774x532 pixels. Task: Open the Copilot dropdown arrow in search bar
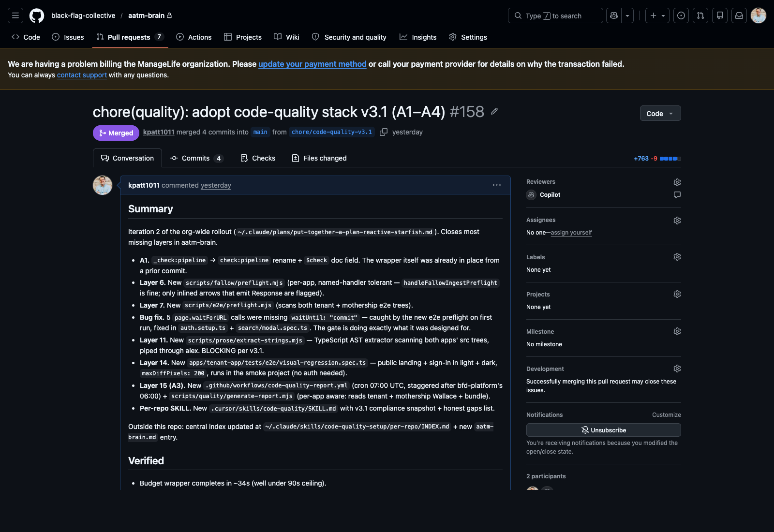(627, 15)
